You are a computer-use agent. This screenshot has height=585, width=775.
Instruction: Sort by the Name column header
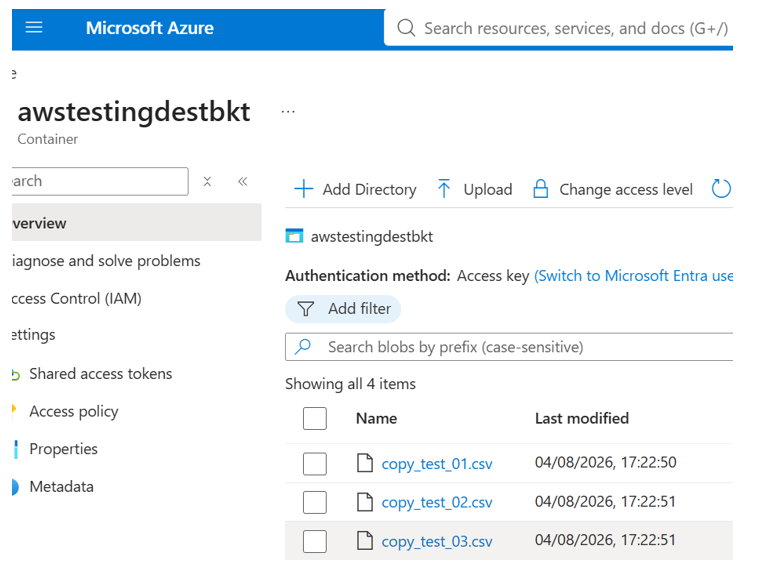(377, 418)
